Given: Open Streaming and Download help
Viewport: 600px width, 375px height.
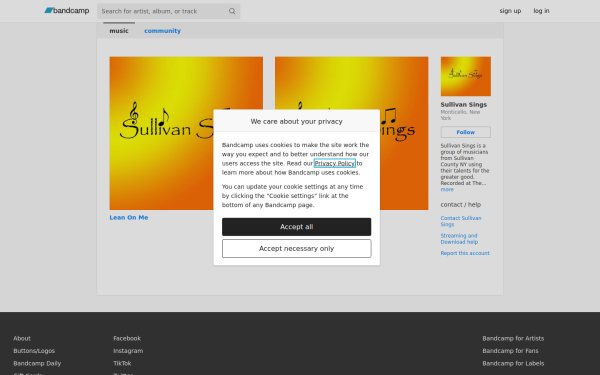Looking at the screenshot, I should [x=459, y=239].
